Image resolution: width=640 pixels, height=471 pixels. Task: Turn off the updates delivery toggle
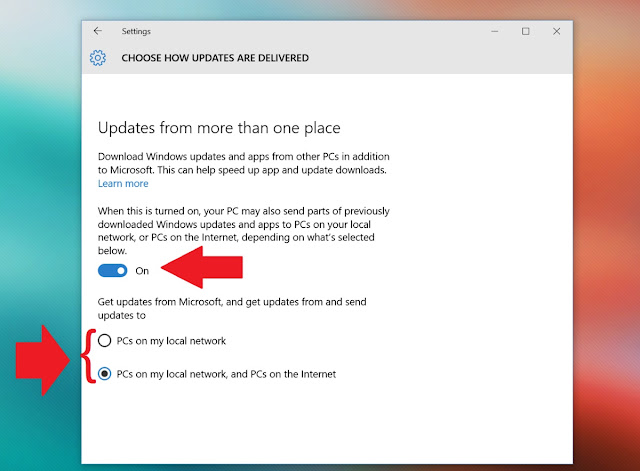click(x=113, y=271)
